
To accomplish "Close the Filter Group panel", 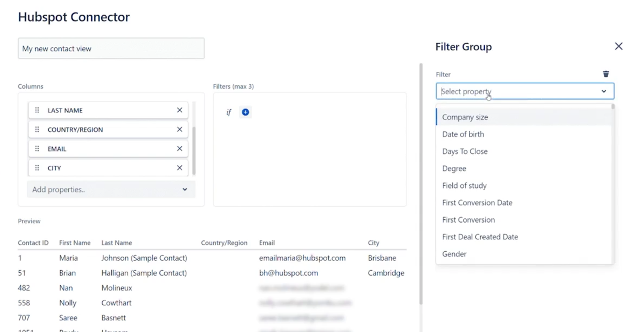I will 618,46.
